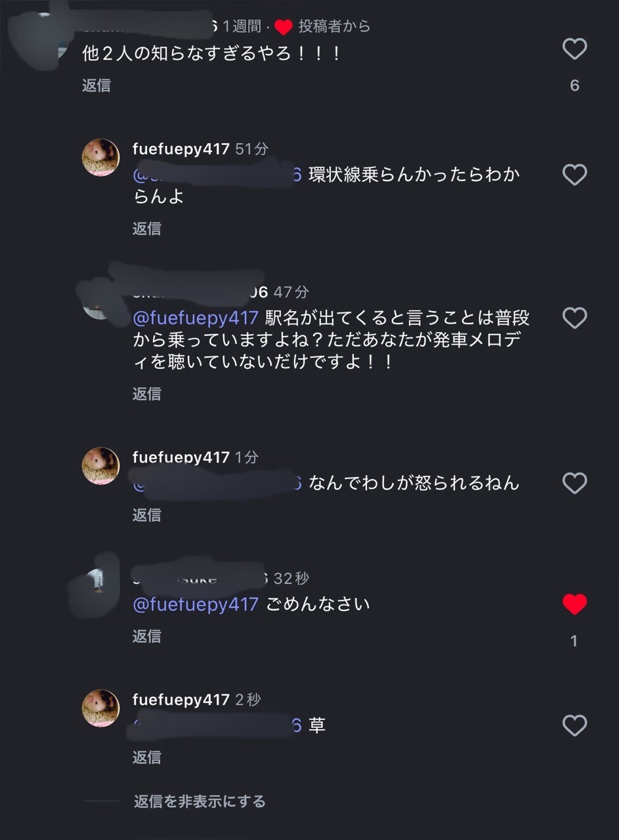Like the comment about 環状線
This screenshot has height=840, width=619.
(574, 175)
